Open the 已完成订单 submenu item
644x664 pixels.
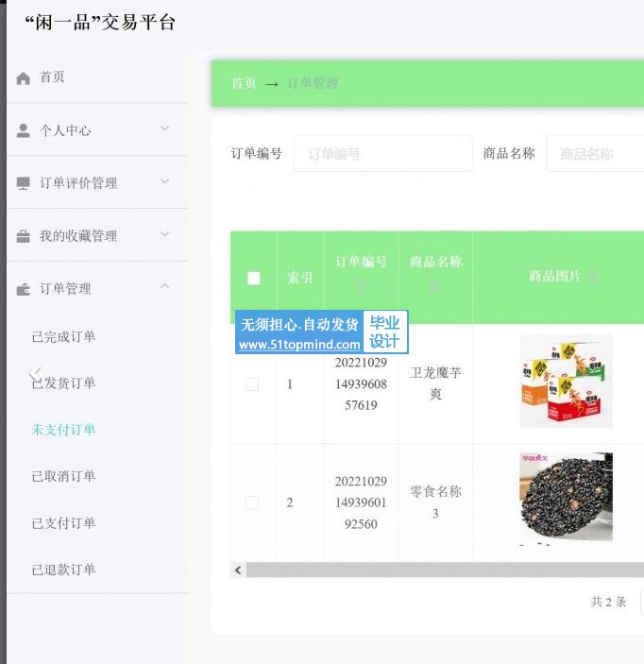(x=63, y=337)
